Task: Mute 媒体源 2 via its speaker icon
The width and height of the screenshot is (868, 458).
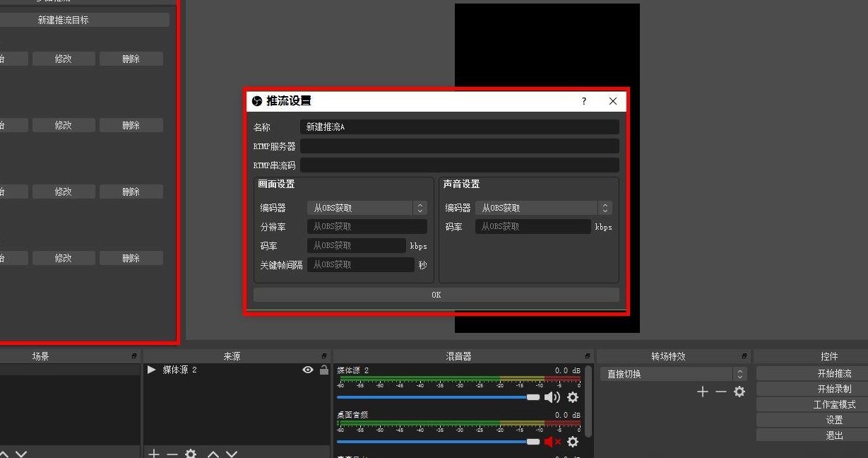Action: pyautogui.click(x=552, y=397)
